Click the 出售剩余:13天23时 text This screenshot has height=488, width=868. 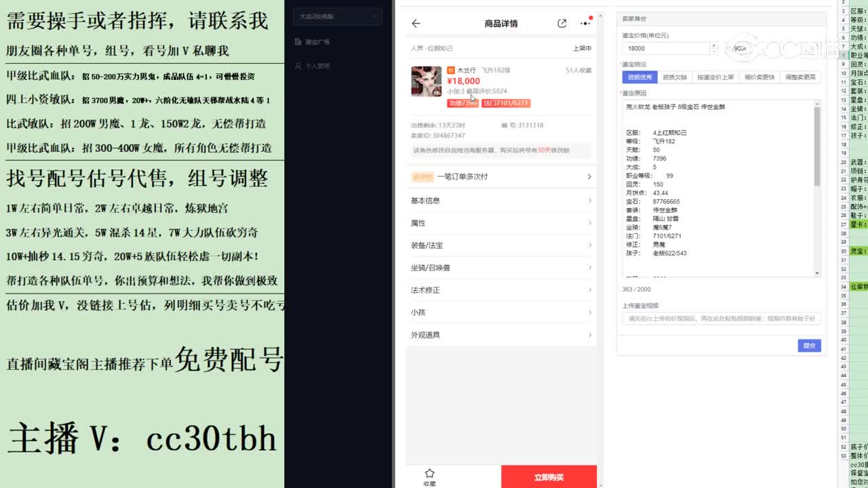coord(438,125)
